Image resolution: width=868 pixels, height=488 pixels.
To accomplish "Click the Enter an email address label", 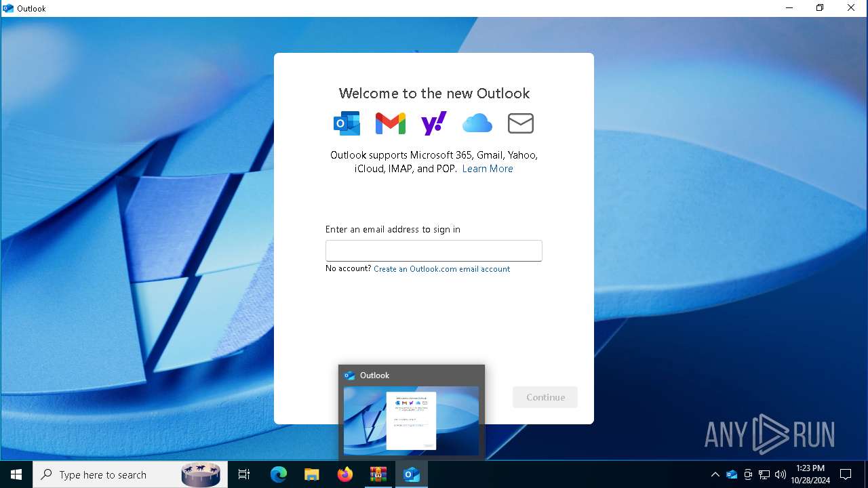I will [x=393, y=230].
